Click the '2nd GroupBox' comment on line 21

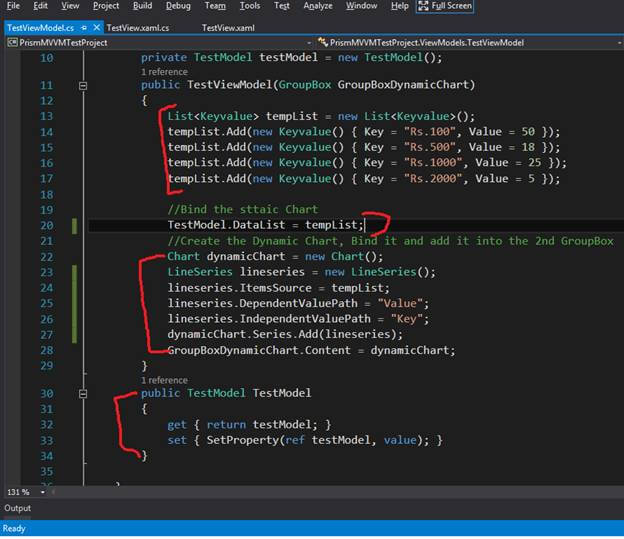pos(574,241)
